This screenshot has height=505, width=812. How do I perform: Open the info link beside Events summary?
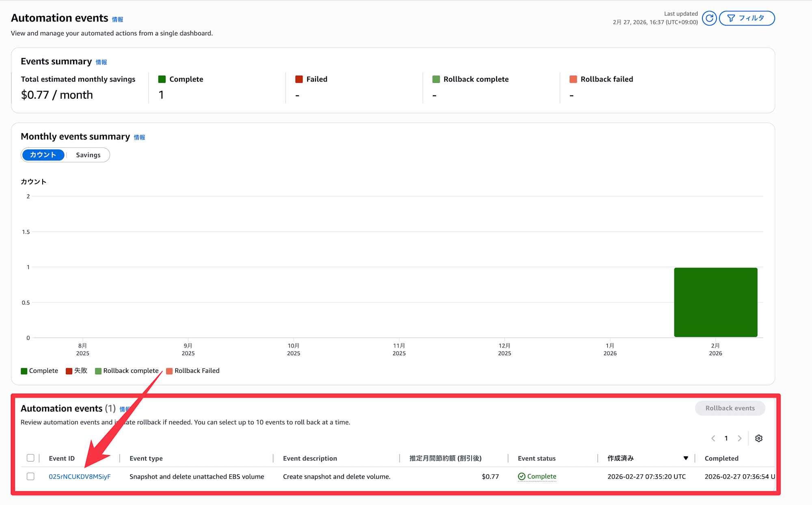click(x=101, y=62)
